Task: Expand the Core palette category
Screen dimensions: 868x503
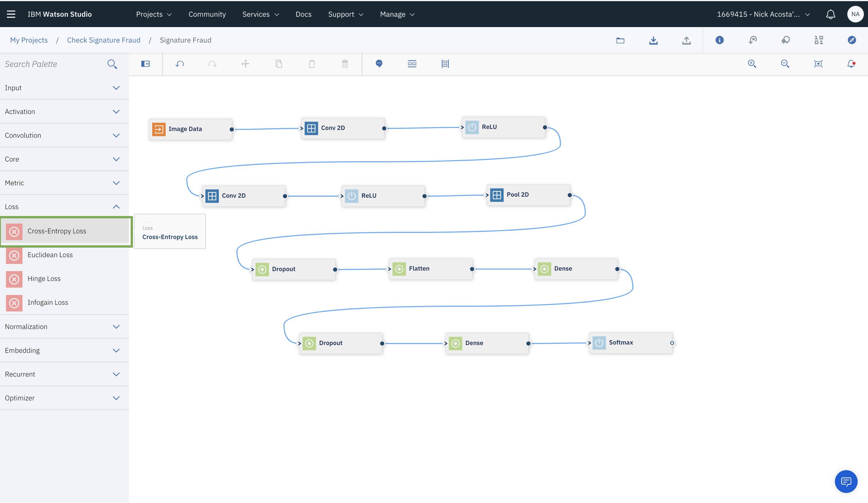Action: pos(64,159)
